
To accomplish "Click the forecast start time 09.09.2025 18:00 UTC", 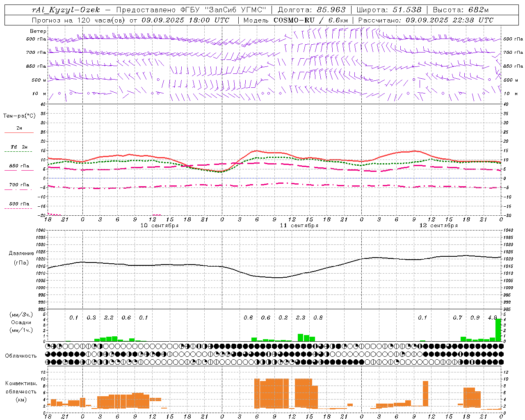I will tap(185, 20).
